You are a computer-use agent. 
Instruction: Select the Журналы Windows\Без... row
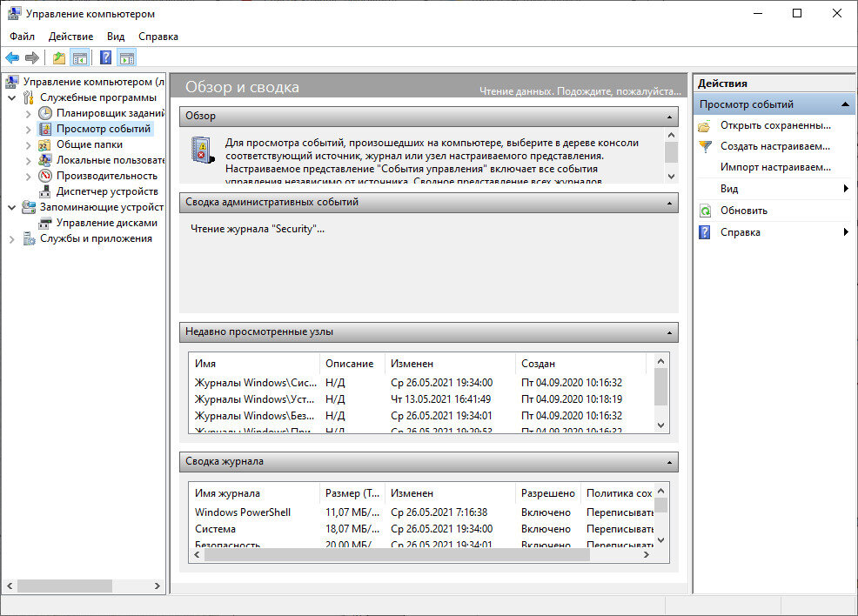[x=421, y=416]
